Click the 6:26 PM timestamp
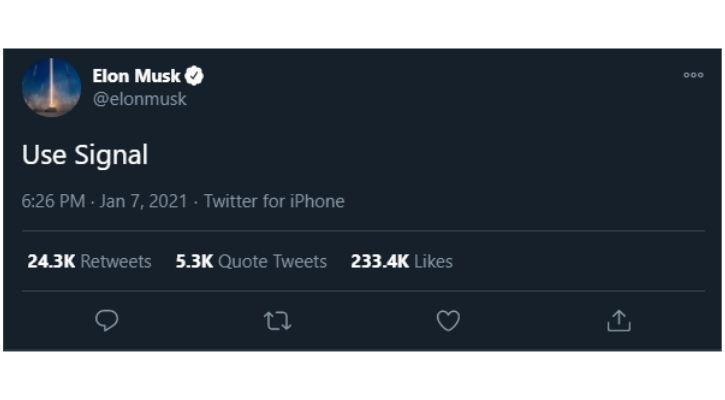This screenshot has height=400, width=725. (x=53, y=201)
